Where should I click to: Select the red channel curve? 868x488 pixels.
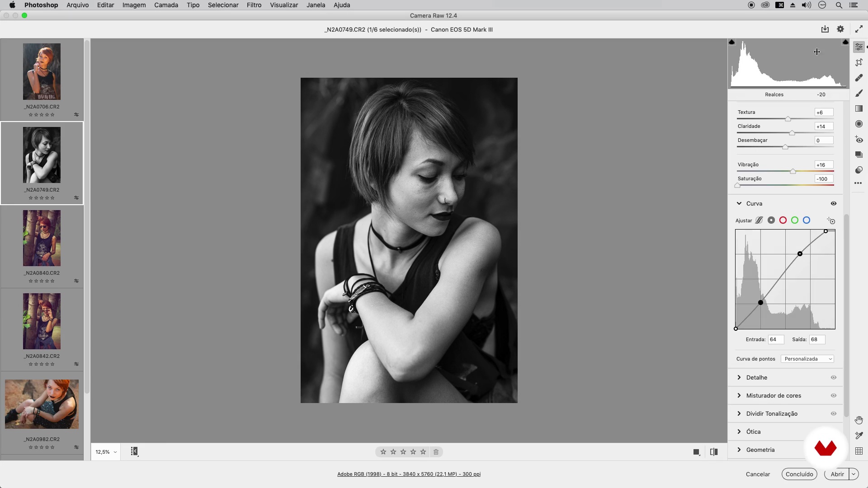[783, 221]
